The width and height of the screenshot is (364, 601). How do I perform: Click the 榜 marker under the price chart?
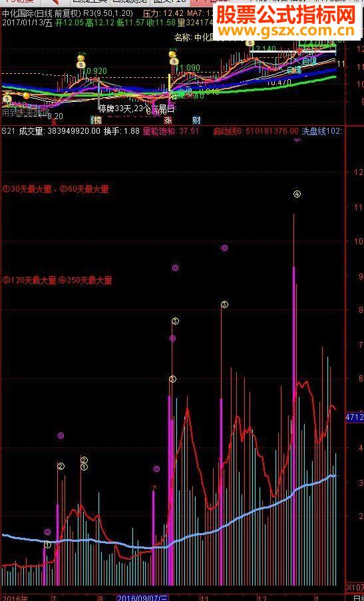[96, 120]
